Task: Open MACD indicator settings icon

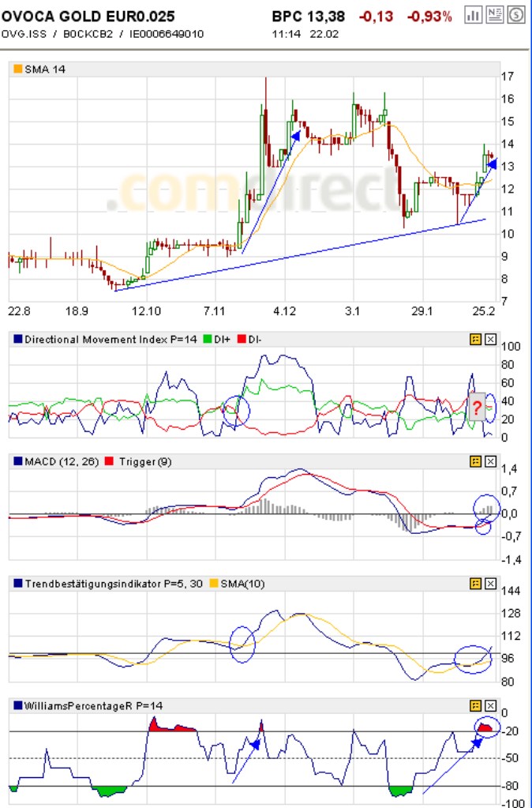Action: [476, 461]
